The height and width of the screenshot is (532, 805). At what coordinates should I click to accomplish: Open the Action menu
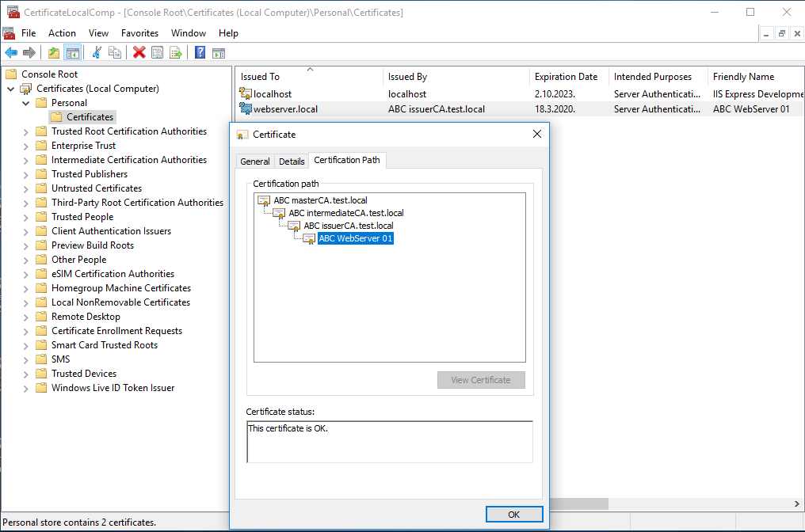pyautogui.click(x=62, y=32)
